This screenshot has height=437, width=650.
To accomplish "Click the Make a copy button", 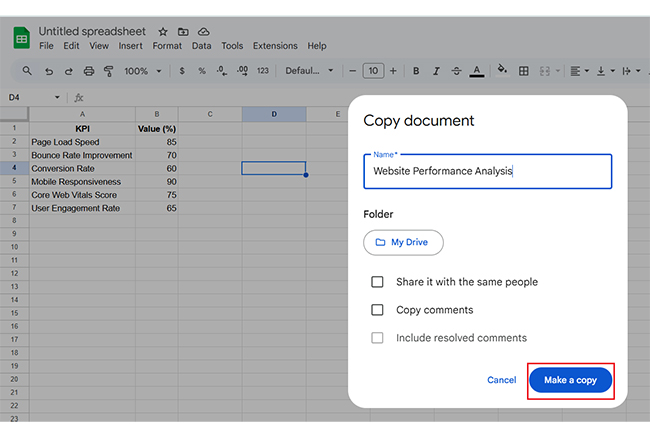I will tap(570, 380).
